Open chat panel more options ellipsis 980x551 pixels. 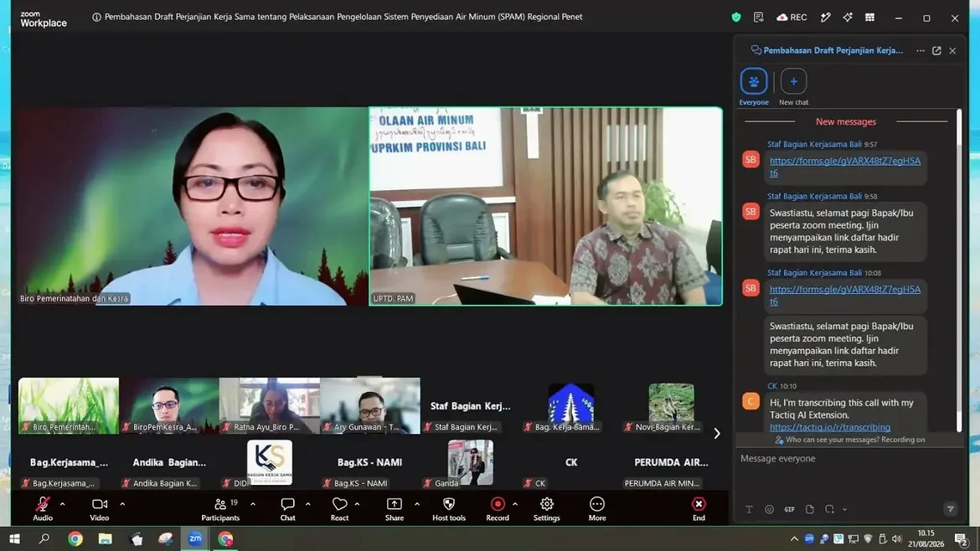tap(921, 50)
